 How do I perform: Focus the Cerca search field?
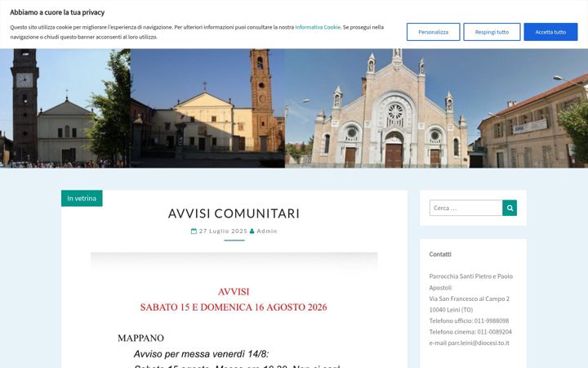point(465,208)
